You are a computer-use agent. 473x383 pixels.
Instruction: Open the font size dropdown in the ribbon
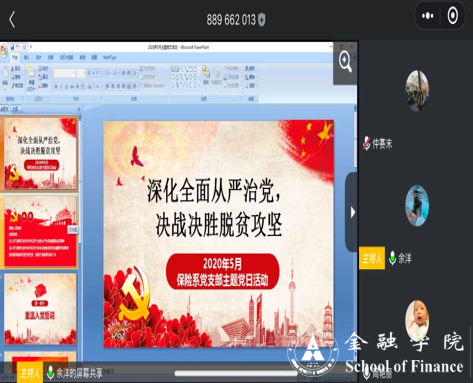pos(81,73)
